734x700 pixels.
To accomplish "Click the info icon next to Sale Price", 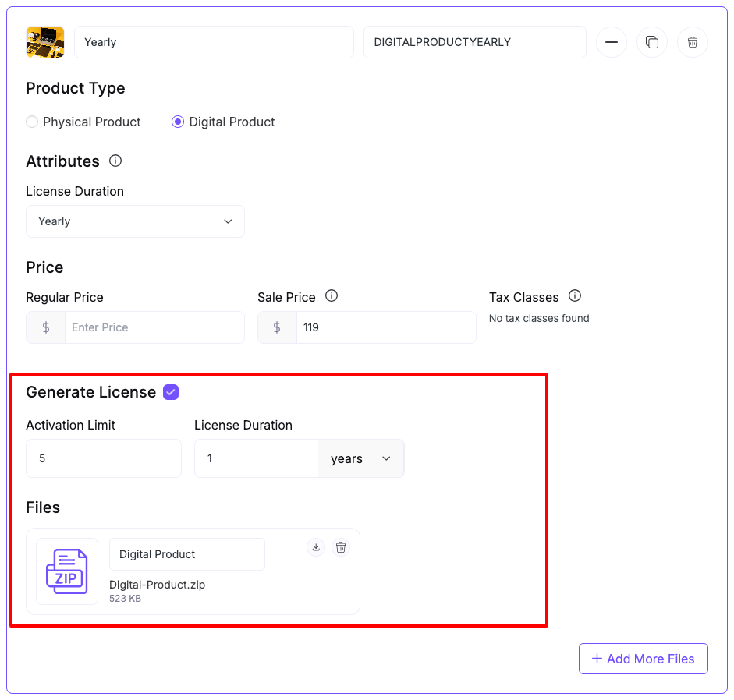I will click(x=331, y=296).
